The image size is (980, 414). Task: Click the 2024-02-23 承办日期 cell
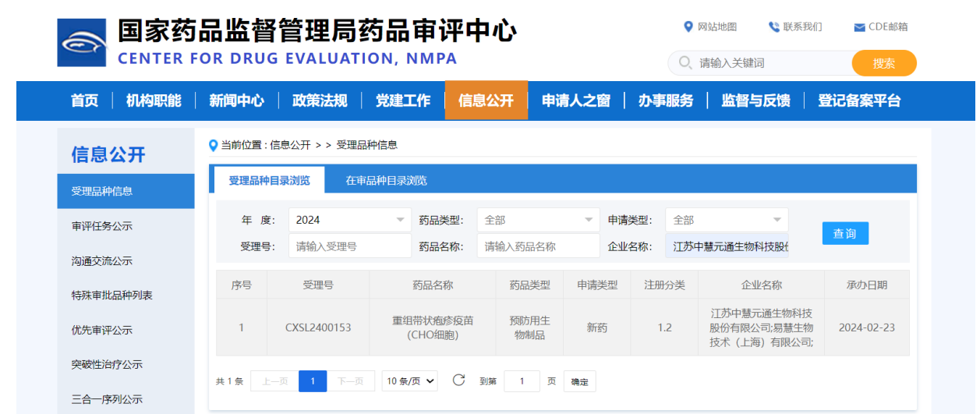pyautogui.click(x=867, y=327)
